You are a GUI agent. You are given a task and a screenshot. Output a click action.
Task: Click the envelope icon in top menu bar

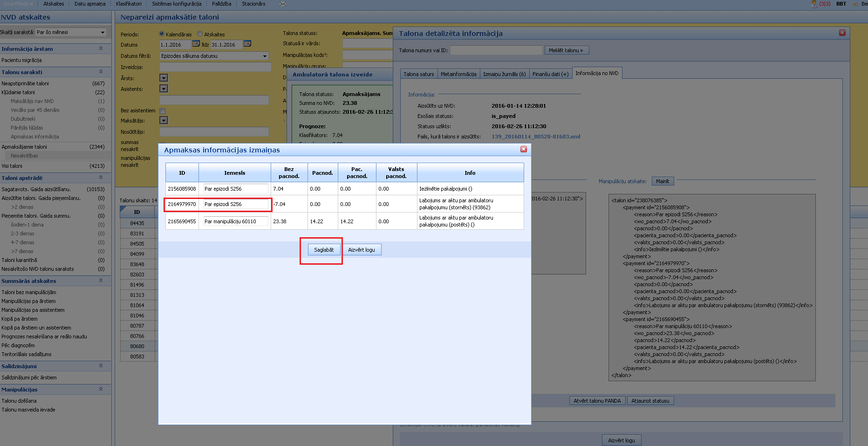coord(282,4)
